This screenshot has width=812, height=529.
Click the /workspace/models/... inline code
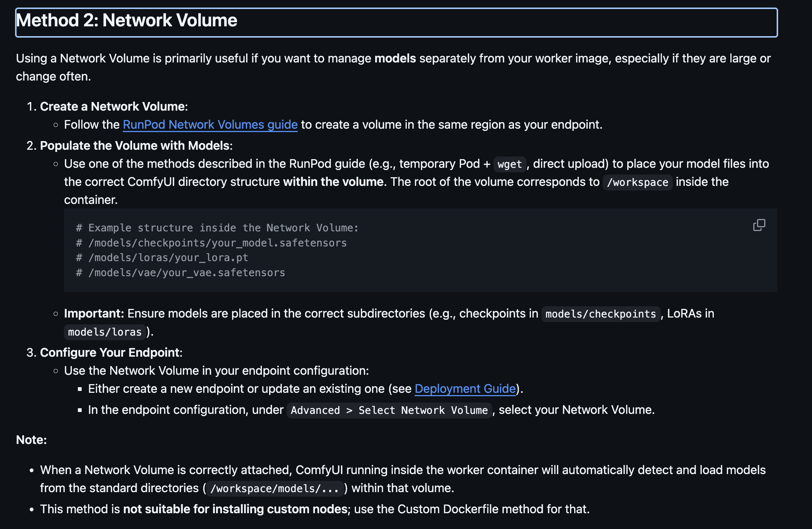coord(275,488)
